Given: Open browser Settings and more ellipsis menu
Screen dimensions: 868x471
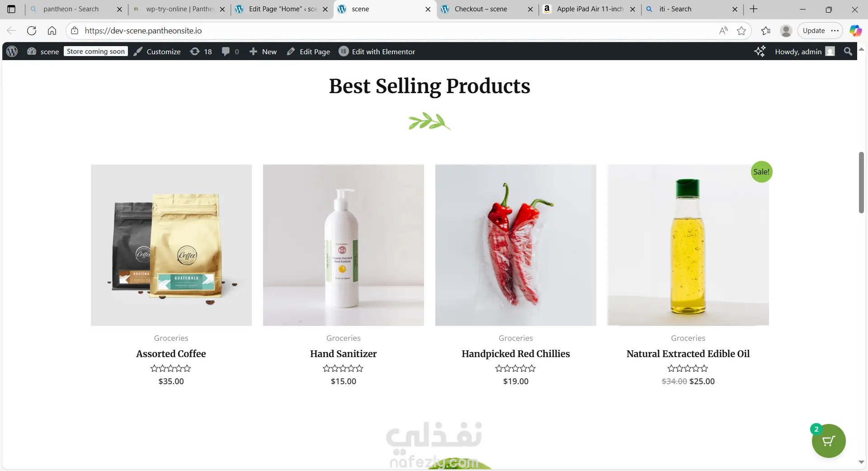Looking at the screenshot, I should pyautogui.click(x=835, y=31).
